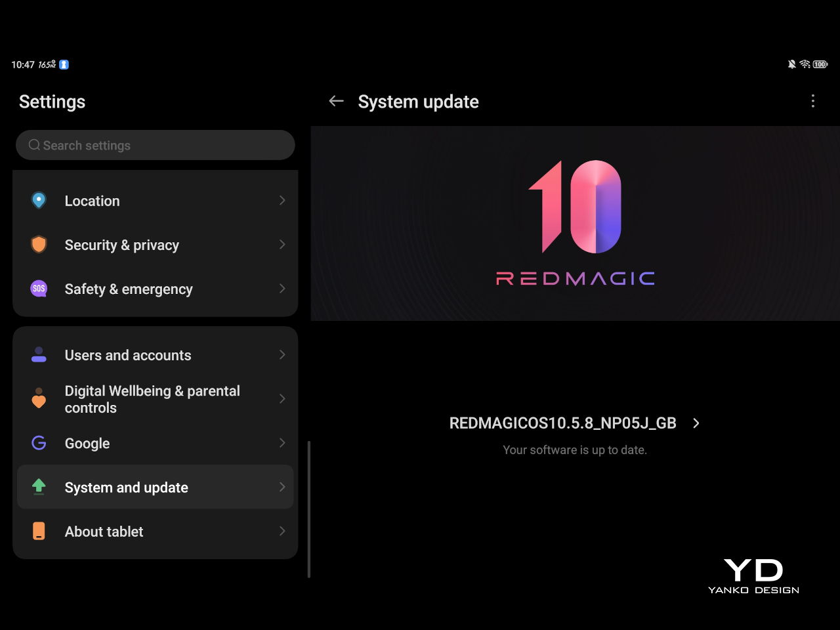Open Security & privacy settings

point(122,245)
